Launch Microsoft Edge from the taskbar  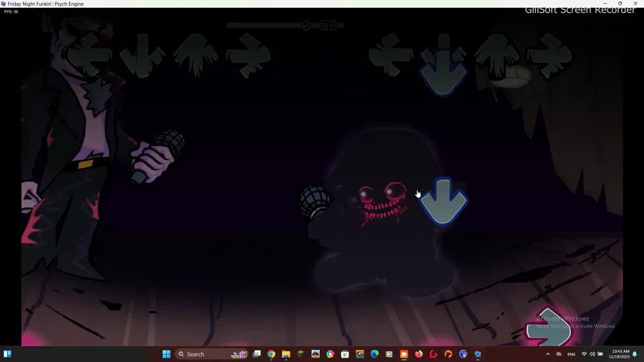[x=374, y=354]
